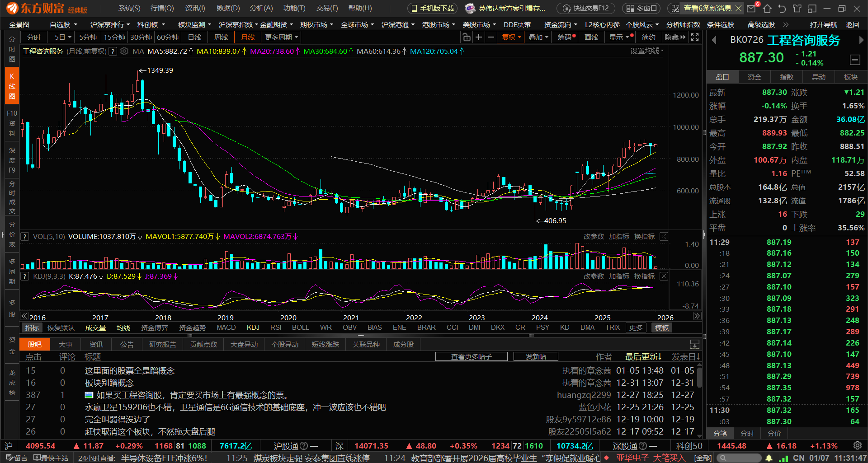
Task: Switch on the KDJ indicator
Action: [253, 327]
